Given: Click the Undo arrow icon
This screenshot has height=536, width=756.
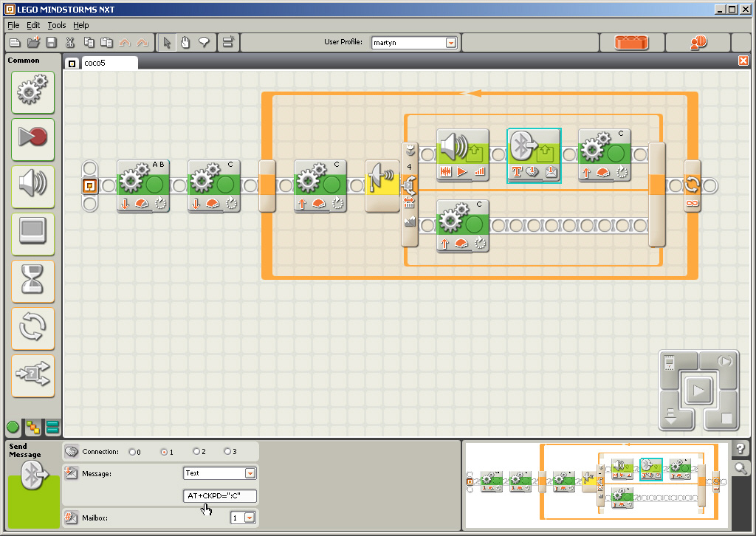Looking at the screenshot, I should pos(124,43).
